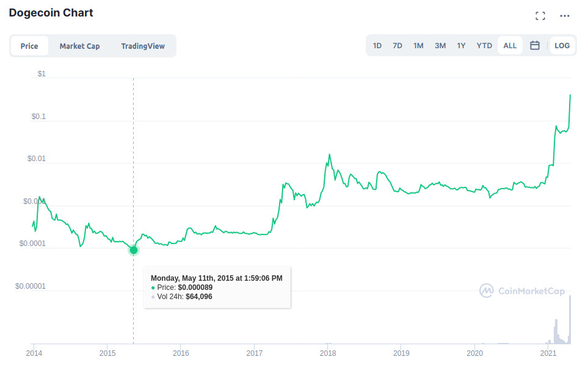588x365 pixels.
Task: Click the 2018 price peak on the line
Action: click(329, 154)
